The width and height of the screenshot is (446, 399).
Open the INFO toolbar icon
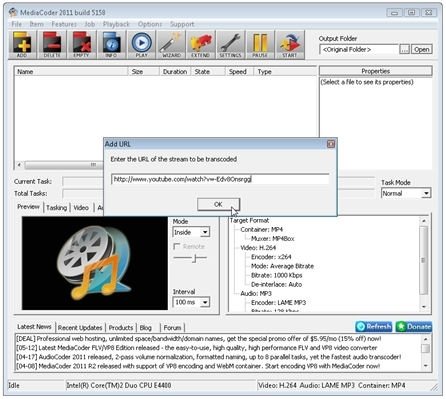point(111,45)
